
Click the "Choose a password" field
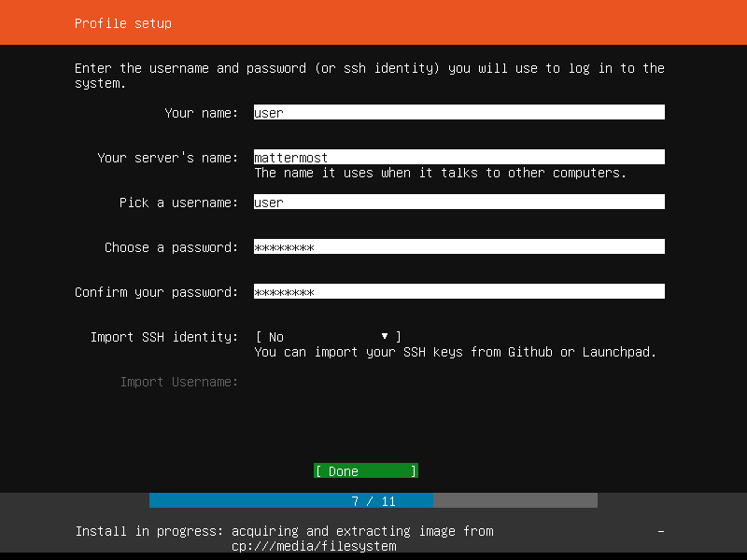click(458, 246)
